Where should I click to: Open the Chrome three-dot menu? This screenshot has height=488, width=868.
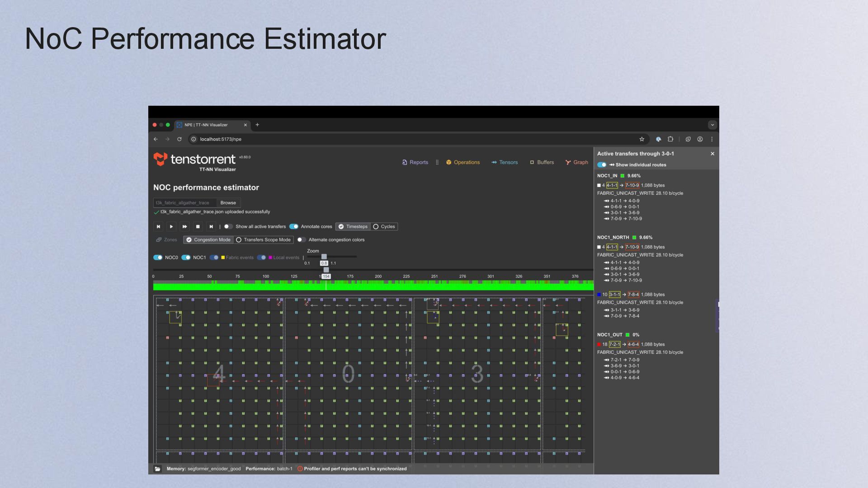[x=712, y=139]
